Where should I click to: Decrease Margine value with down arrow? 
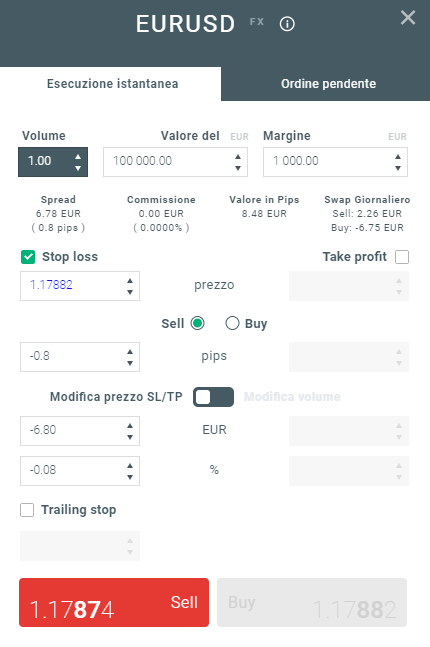pos(398,168)
